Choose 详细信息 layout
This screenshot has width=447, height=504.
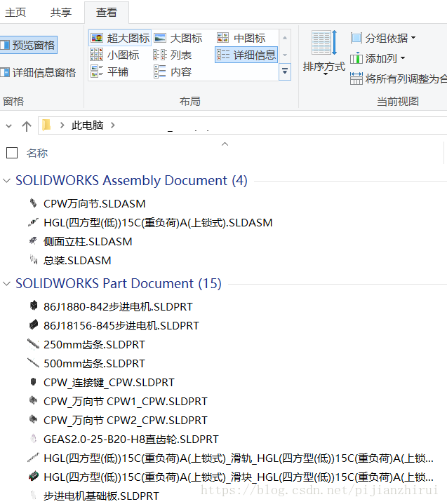pos(246,55)
